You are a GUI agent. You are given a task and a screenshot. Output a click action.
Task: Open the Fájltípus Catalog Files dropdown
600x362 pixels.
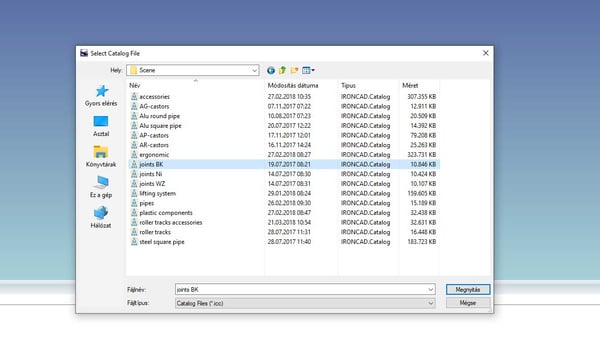pos(305,303)
